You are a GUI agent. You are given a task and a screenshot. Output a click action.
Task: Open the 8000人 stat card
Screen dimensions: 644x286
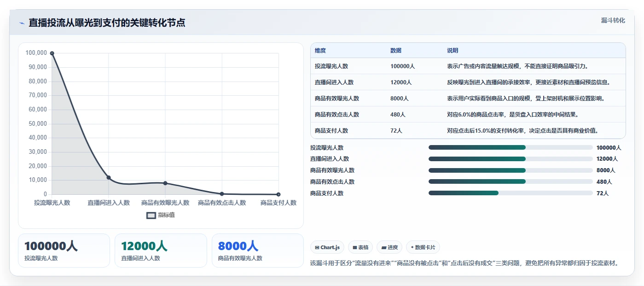tap(258, 251)
